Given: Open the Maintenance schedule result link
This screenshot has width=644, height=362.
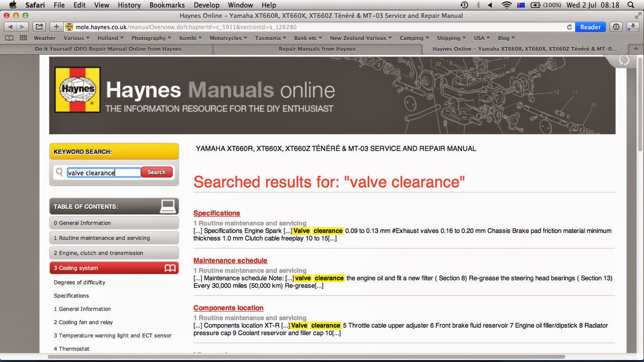Looking at the screenshot, I should click(231, 260).
